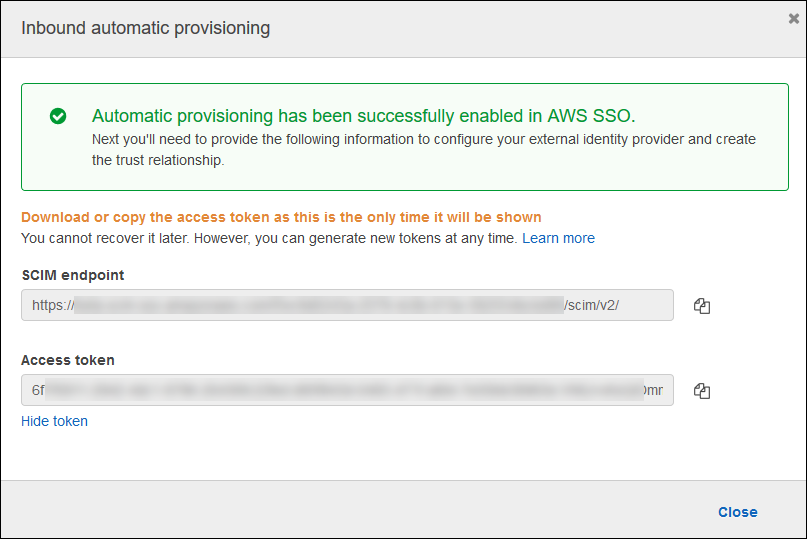Viewport: 807px width, 539px height.
Task: Click inside the SCIM endpoint field
Action: click(x=347, y=305)
